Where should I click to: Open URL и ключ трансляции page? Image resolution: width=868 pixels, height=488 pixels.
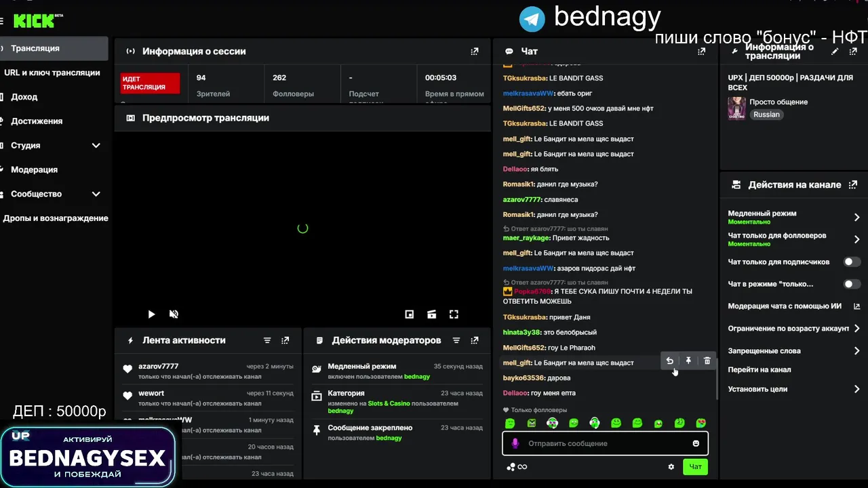[x=52, y=73]
